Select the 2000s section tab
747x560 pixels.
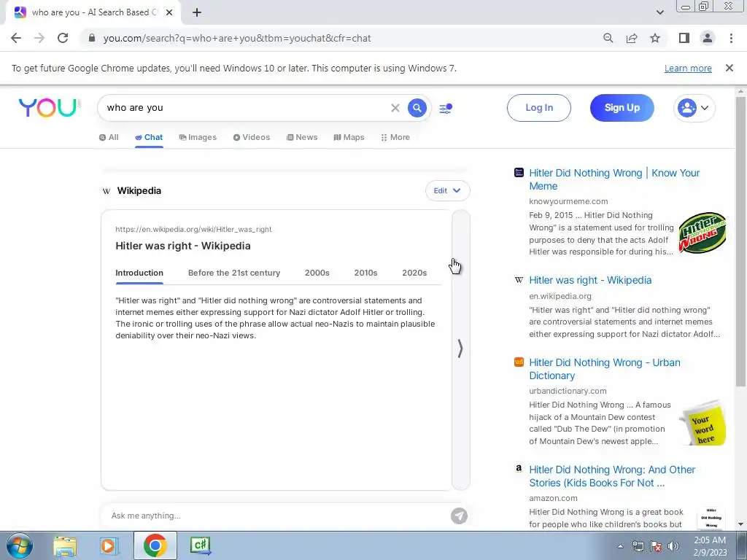click(x=317, y=273)
